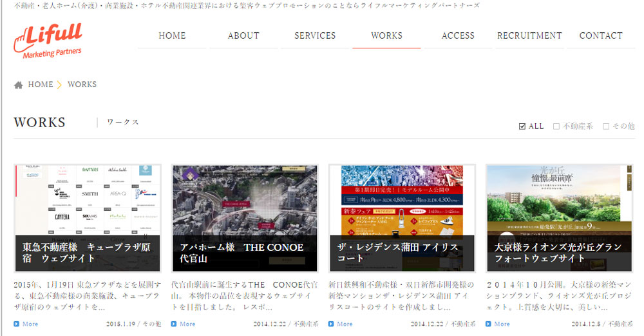Click the description starting 新日鉄興和不動産様
This screenshot has width=644, height=336.
[x=402, y=296]
